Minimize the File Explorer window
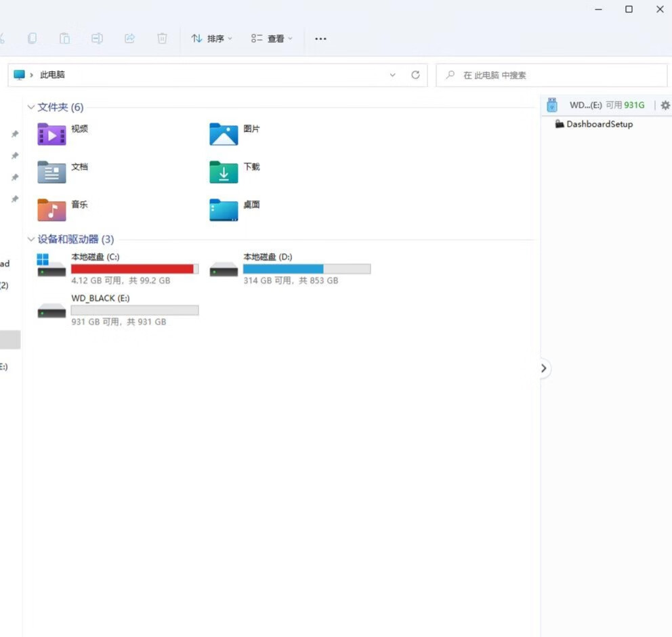This screenshot has width=672, height=637. click(x=598, y=9)
